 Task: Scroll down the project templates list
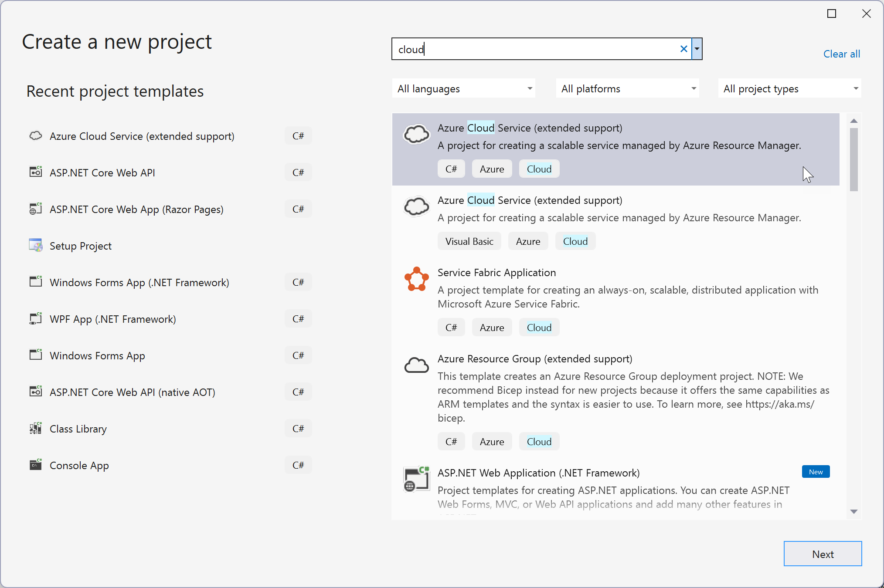click(854, 512)
